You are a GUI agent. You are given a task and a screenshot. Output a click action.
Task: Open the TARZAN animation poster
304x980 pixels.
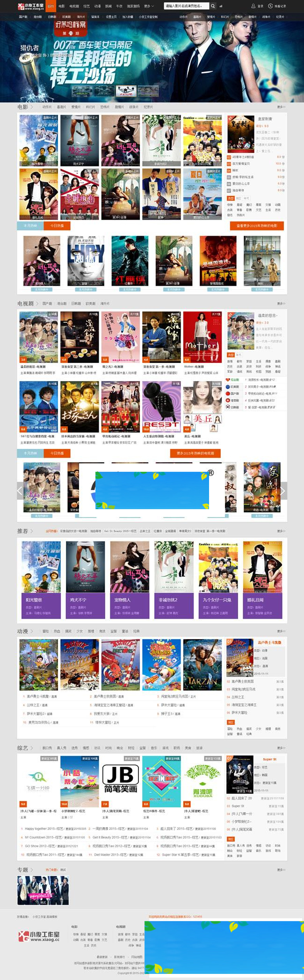tap(203, 665)
